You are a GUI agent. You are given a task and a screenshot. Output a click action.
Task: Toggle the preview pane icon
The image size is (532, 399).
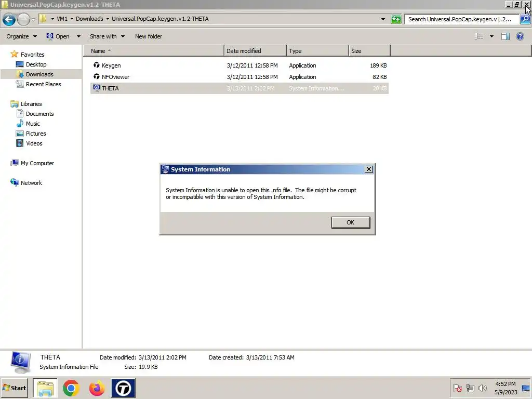click(x=506, y=36)
